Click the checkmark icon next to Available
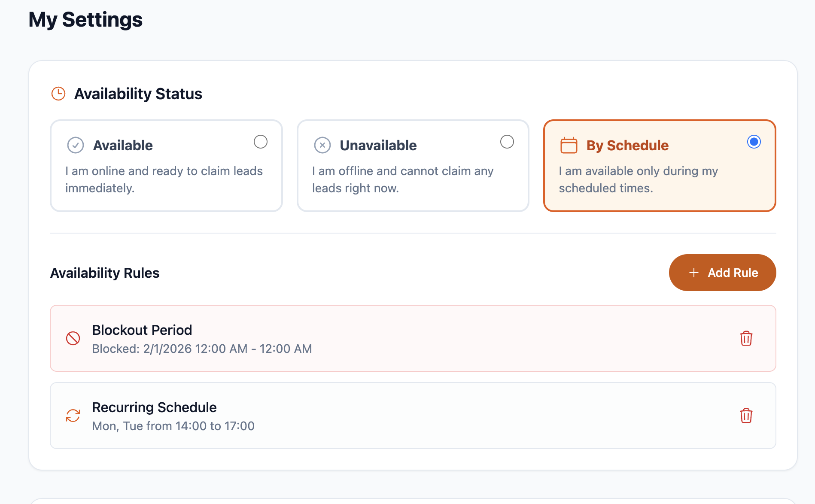Image resolution: width=815 pixels, height=504 pixels. 76,145
